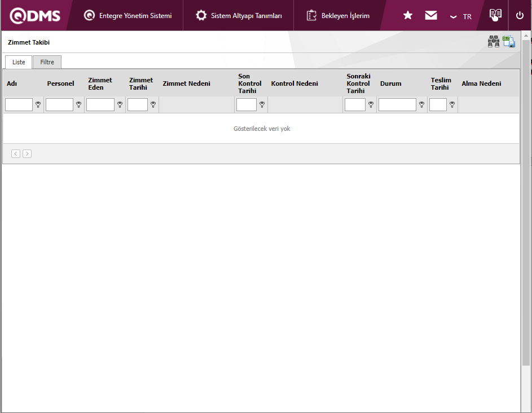Click the vertical scrollbar thumb

526,202
